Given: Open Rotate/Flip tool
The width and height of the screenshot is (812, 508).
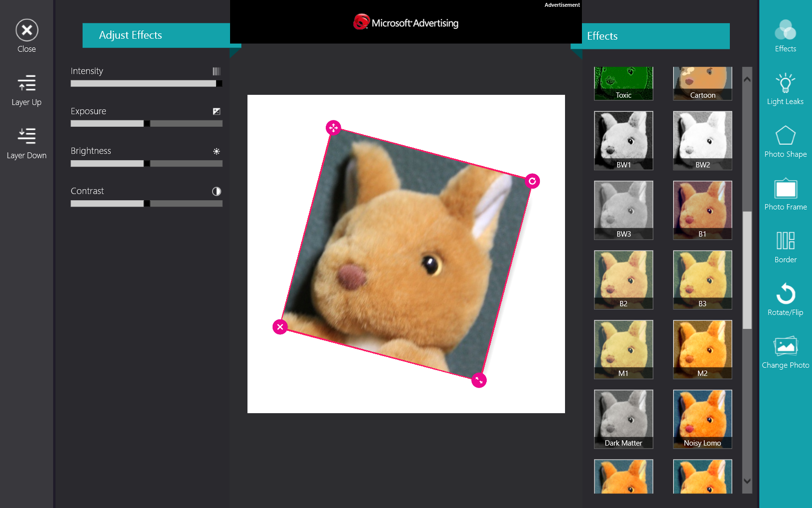Looking at the screenshot, I should [x=785, y=293].
